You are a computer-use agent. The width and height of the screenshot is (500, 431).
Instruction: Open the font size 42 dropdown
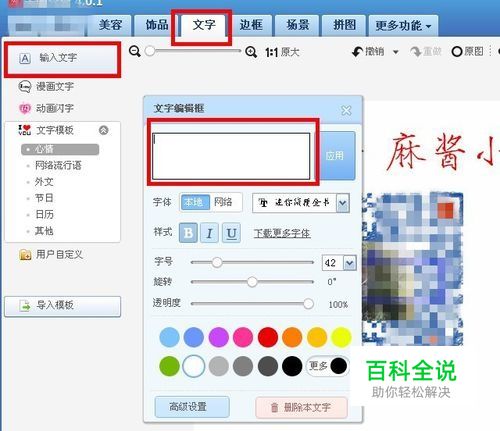(x=350, y=263)
